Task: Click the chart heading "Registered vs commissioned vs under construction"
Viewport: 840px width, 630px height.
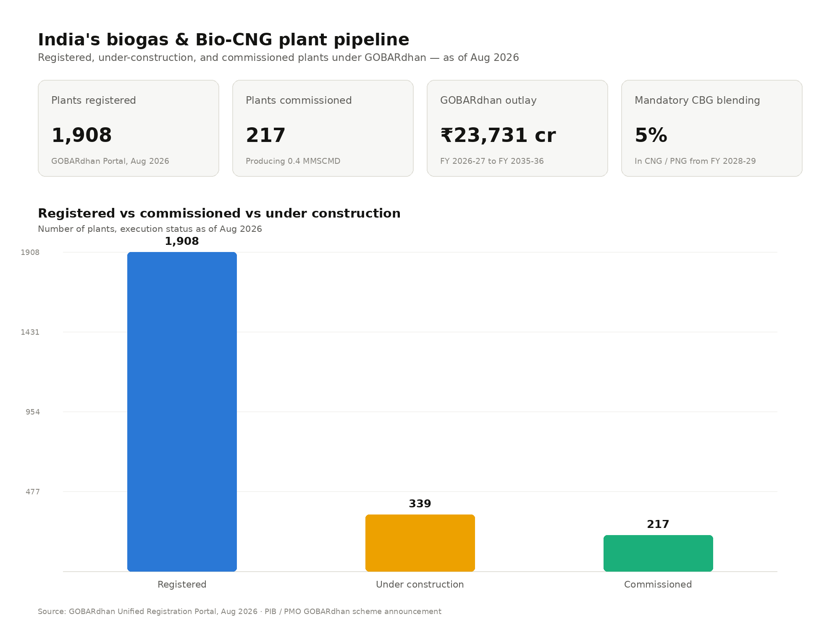Action: tap(219, 213)
